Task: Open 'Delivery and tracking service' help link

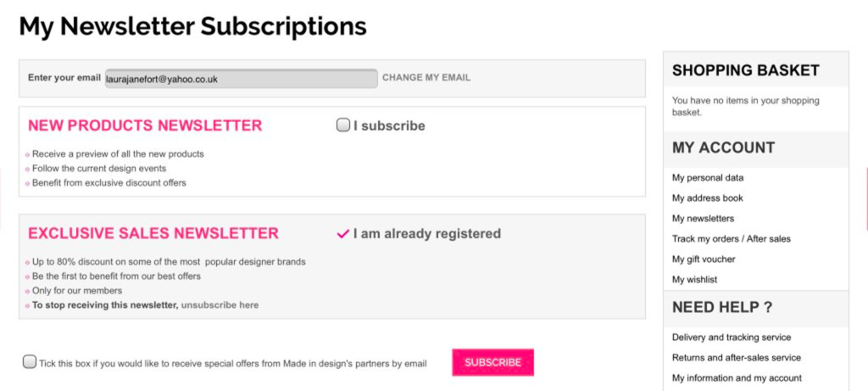Action: coord(732,338)
